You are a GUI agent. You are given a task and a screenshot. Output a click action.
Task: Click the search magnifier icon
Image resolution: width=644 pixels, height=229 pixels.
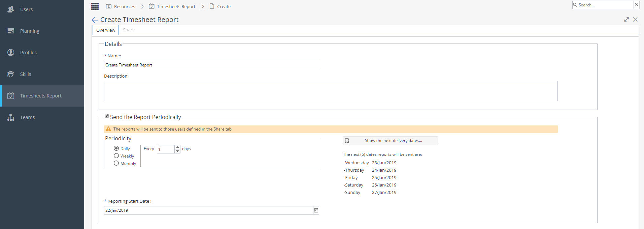575,5
